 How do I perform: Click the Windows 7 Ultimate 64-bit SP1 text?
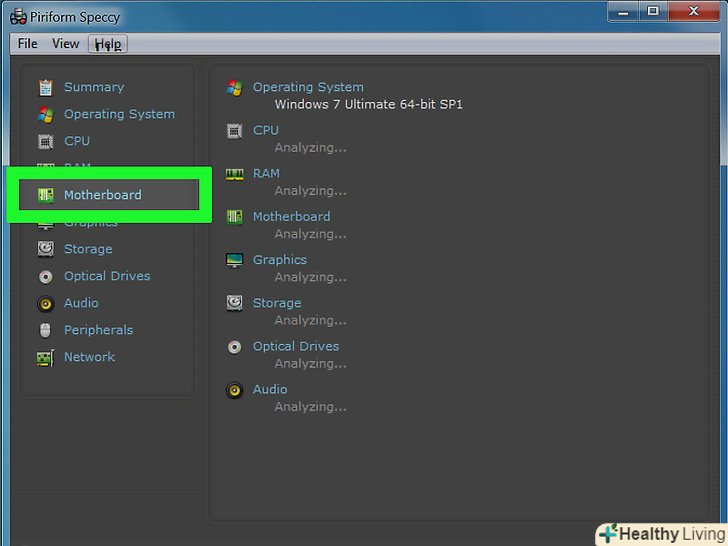coord(369,104)
